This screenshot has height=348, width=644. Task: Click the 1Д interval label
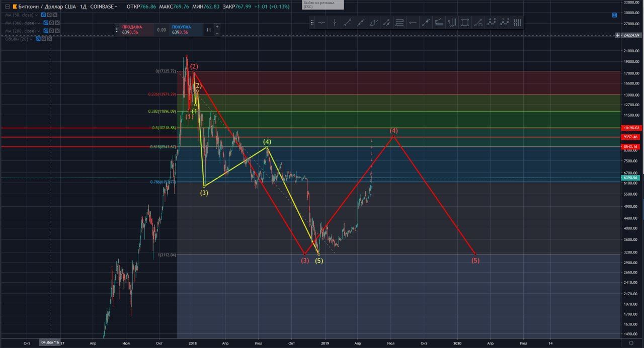tap(83, 7)
